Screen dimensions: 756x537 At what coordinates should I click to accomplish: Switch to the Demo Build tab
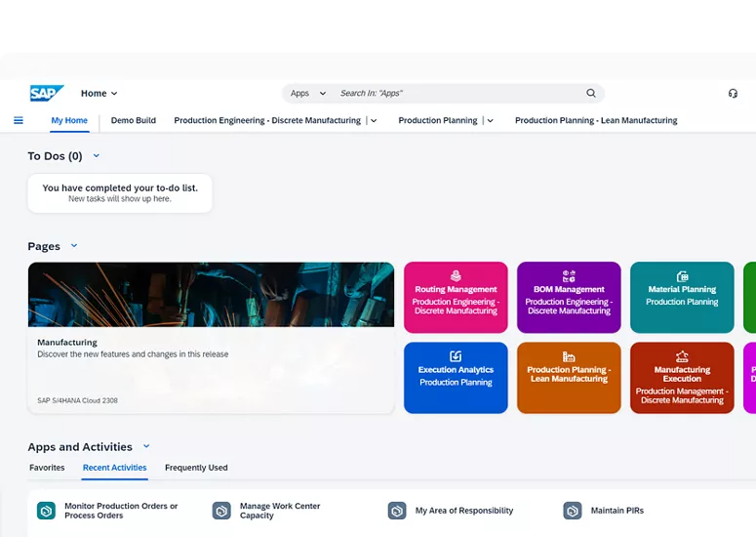tap(134, 121)
